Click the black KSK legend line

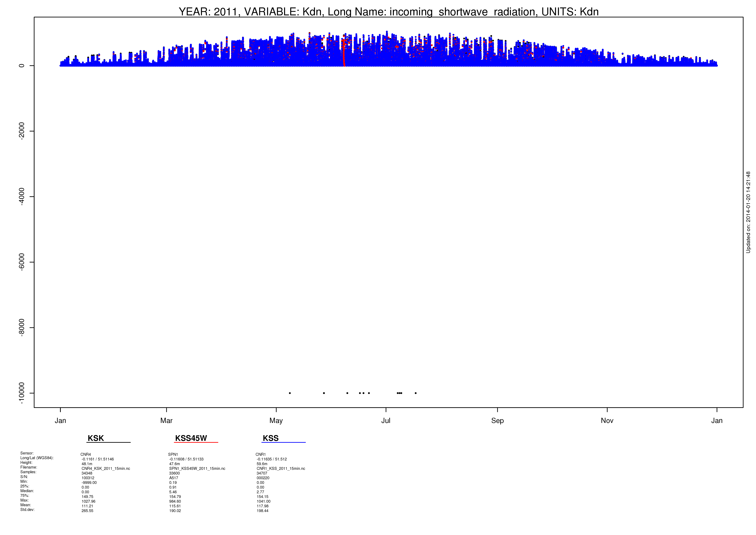[108, 442]
